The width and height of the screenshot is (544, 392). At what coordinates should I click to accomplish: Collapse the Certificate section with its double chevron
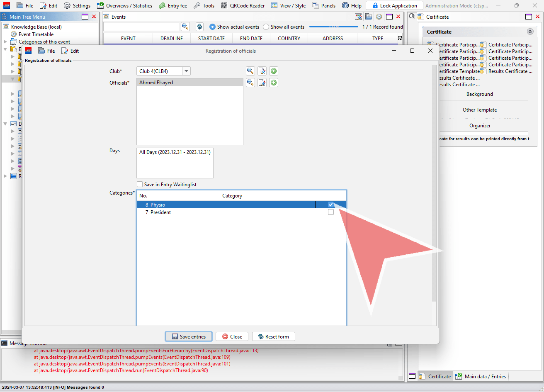coord(530,32)
